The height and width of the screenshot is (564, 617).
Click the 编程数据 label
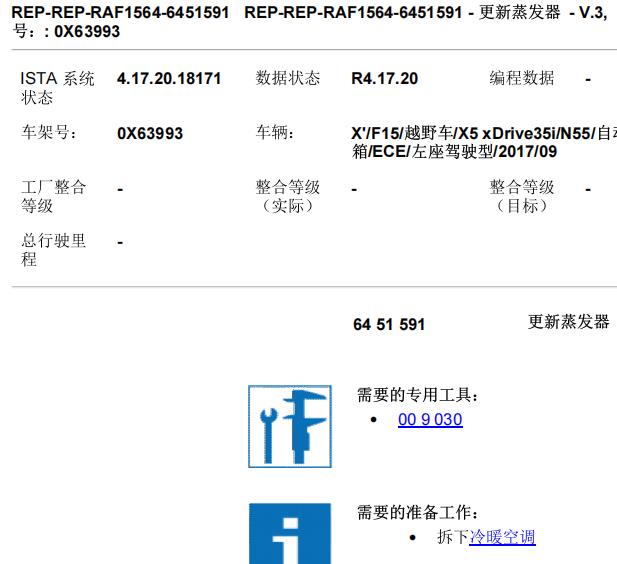(522, 78)
